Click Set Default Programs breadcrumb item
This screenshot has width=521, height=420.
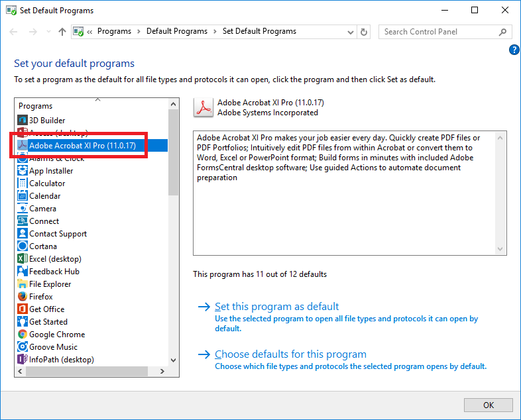coord(259,31)
